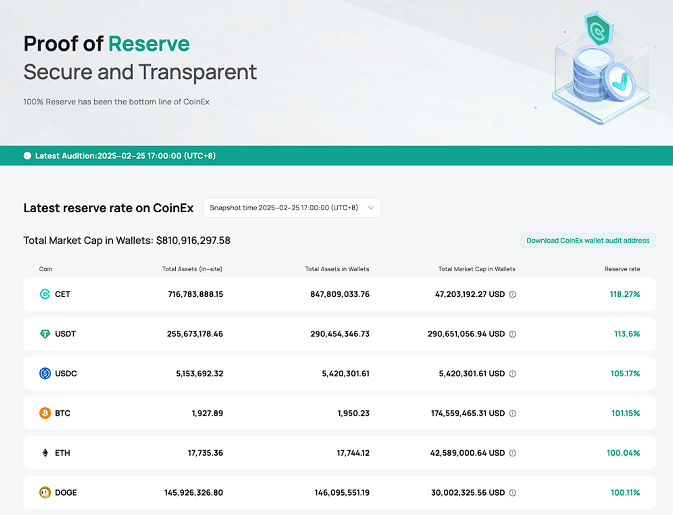Viewport: 673px width, 515px height.
Task: Click ETH wallet assets 17,744.12
Action: (x=353, y=453)
